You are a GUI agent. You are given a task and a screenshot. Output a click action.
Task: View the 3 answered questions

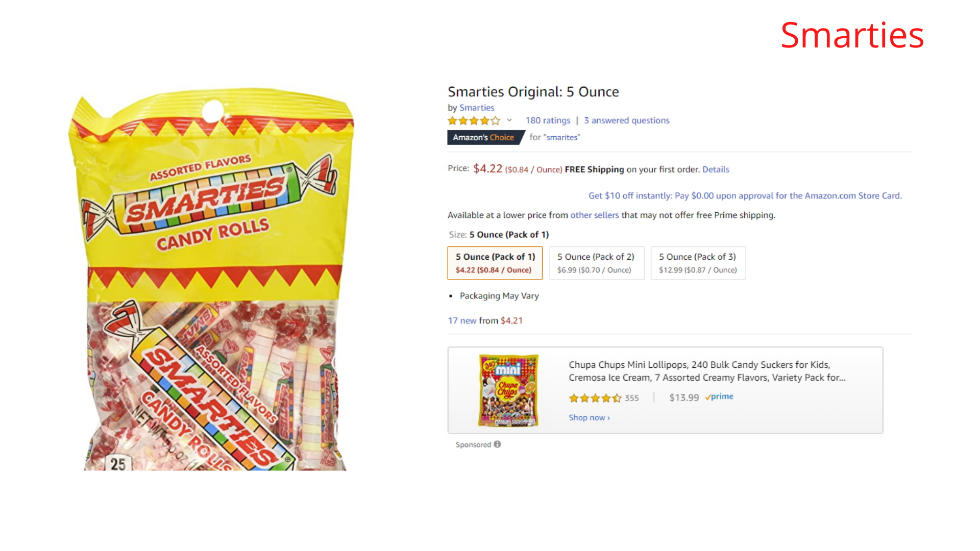tap(626, 120)
